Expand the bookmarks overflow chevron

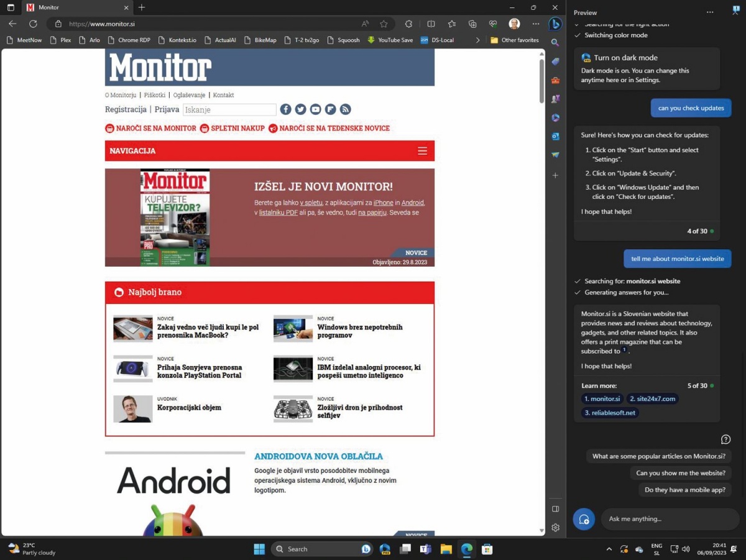click(x=477, y=40)
